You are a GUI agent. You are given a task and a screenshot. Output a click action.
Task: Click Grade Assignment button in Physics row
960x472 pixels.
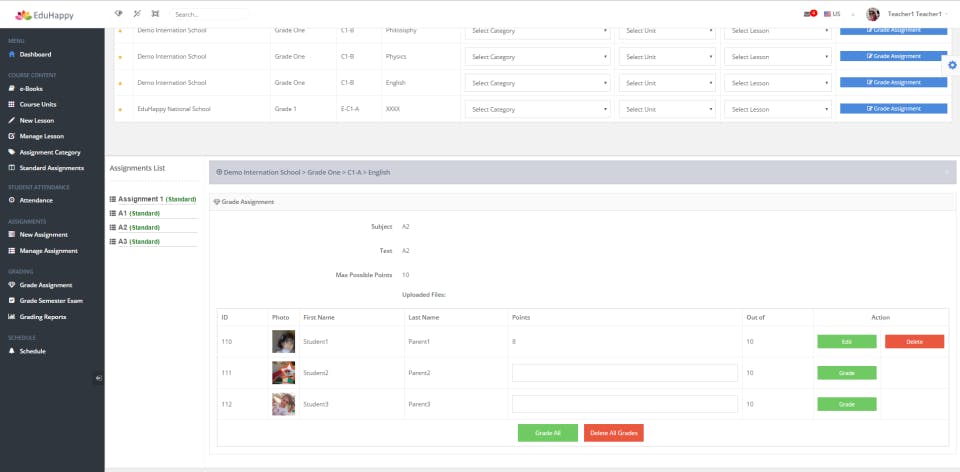click(x=893, y=56)
